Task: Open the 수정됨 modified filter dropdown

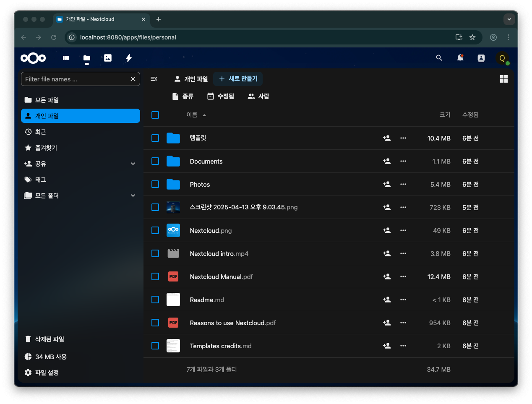Action: pyautogui.click(x=221, y=96)
